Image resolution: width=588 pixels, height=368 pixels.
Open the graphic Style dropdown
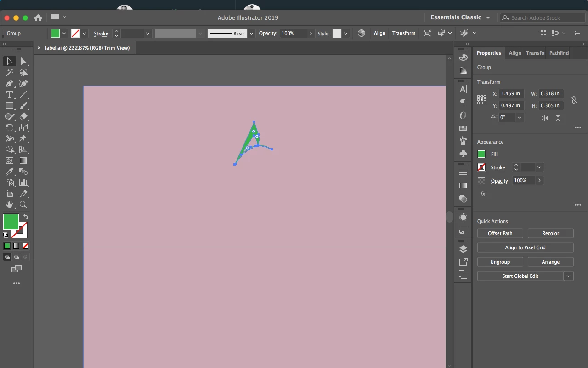click(x=345, y=33)
